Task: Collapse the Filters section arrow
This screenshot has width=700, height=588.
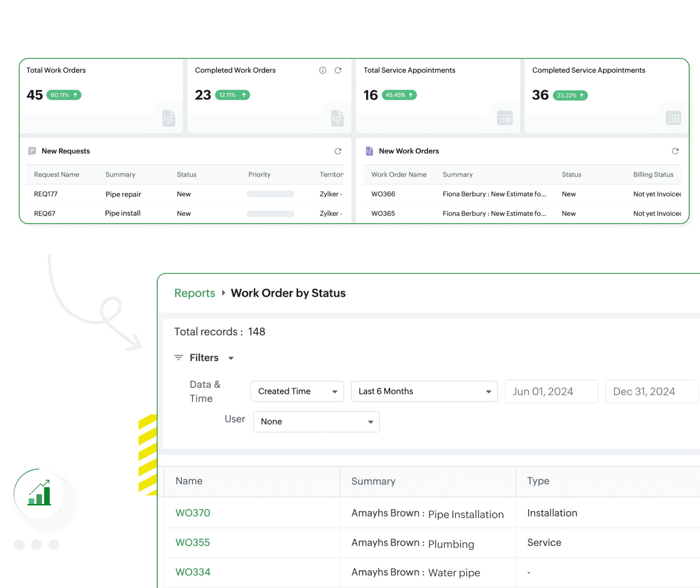Action: [231, 358]
